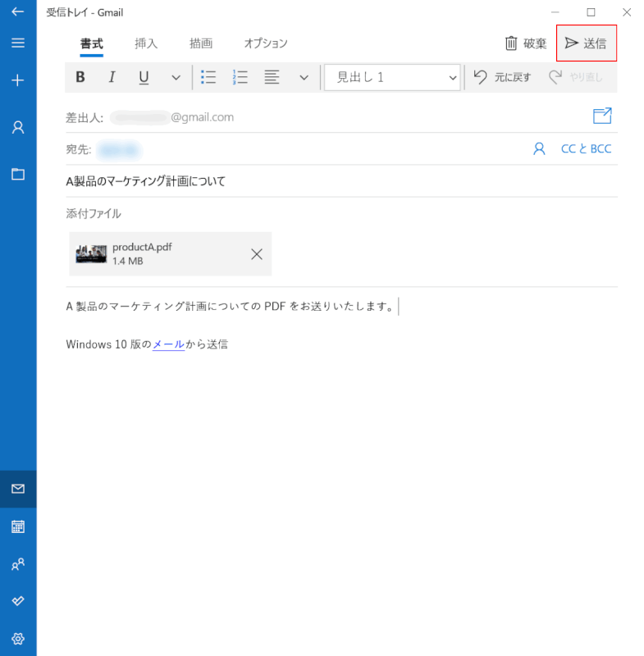Screen dimensions: 644x656
Task: Open the calendar from the sidebar
Action: (x=18, y=526)
